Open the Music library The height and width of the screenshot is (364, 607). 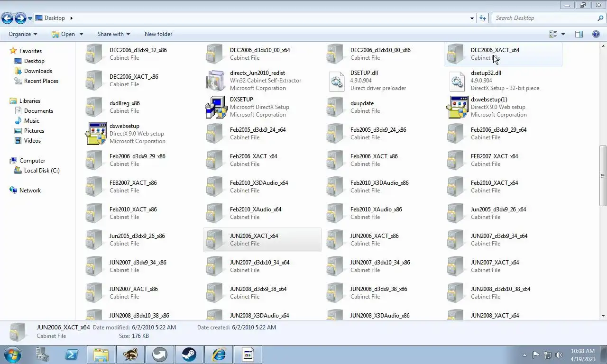click(32, 121)
